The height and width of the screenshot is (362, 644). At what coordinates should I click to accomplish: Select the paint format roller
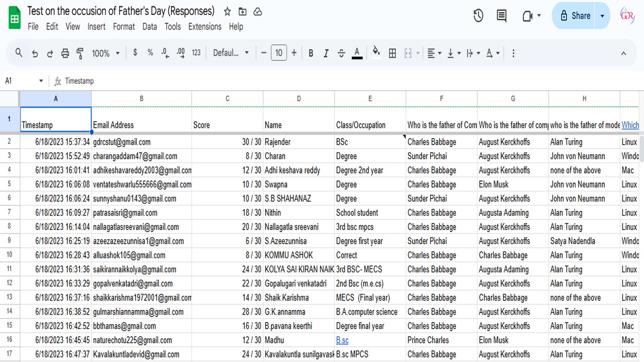pyautogui.click(x=80, y=53)
